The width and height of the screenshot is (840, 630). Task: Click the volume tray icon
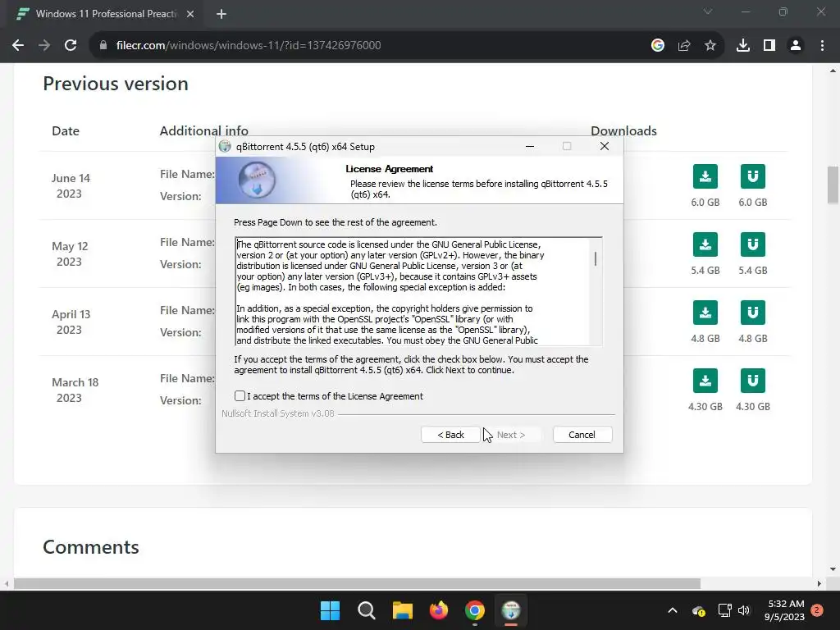(x=743, y=610)
